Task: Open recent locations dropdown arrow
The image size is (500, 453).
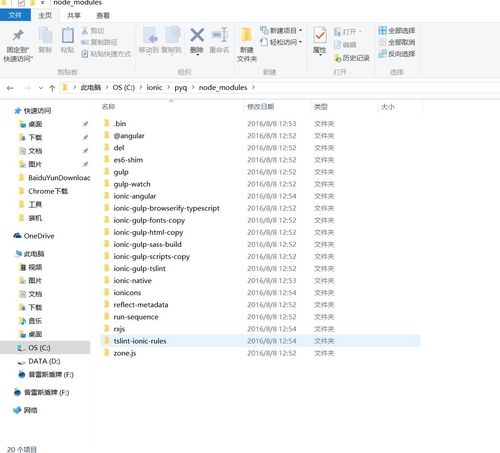Action: click(x=41, y=88)
